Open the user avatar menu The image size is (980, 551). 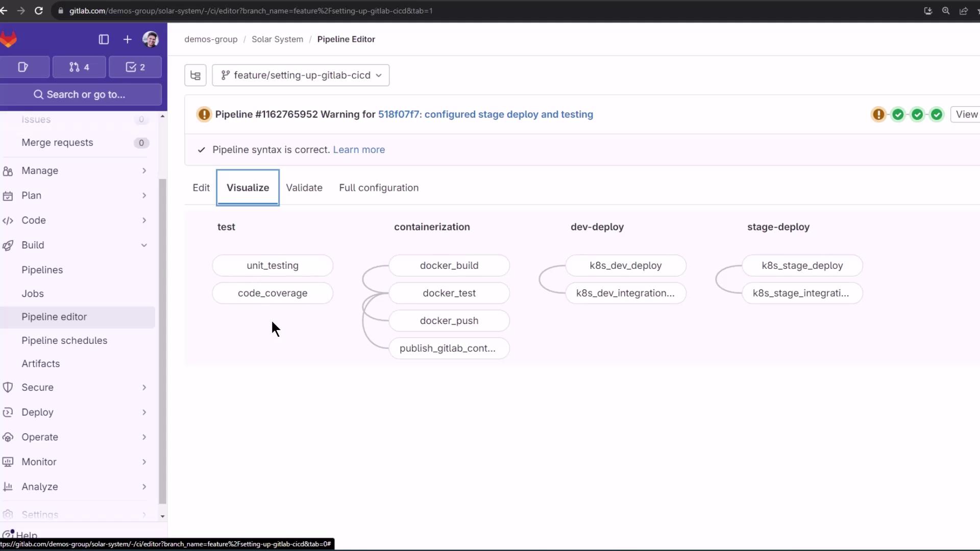point(150,39)
